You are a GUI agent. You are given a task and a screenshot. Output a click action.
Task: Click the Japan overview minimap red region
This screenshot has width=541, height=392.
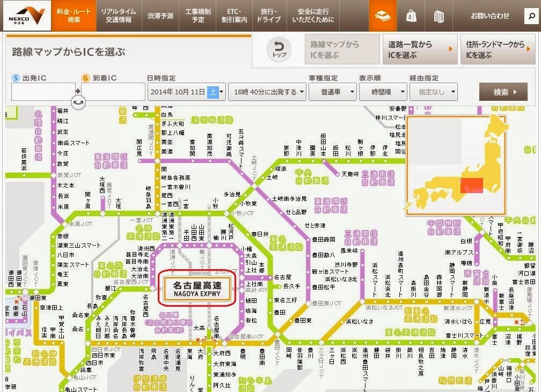coord(471,186)
